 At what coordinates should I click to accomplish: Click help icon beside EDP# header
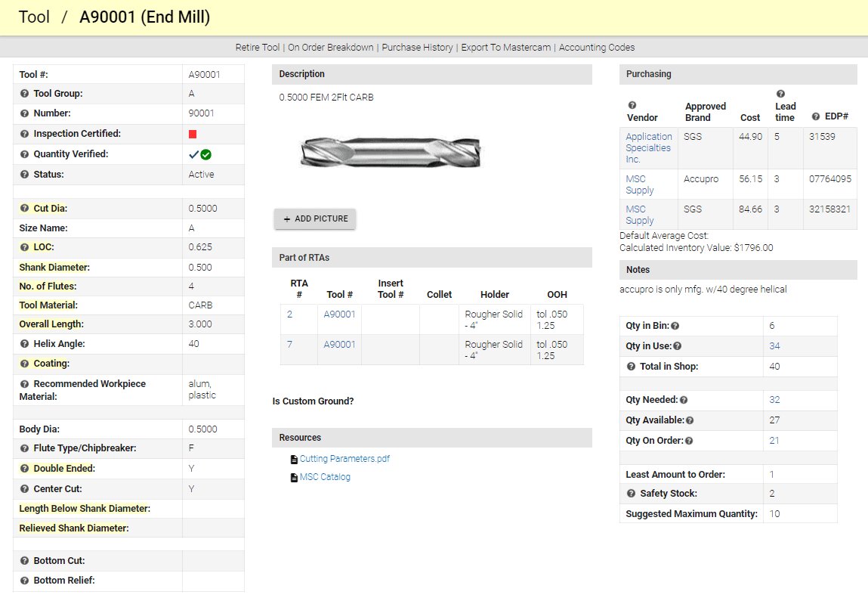[815, 117]
